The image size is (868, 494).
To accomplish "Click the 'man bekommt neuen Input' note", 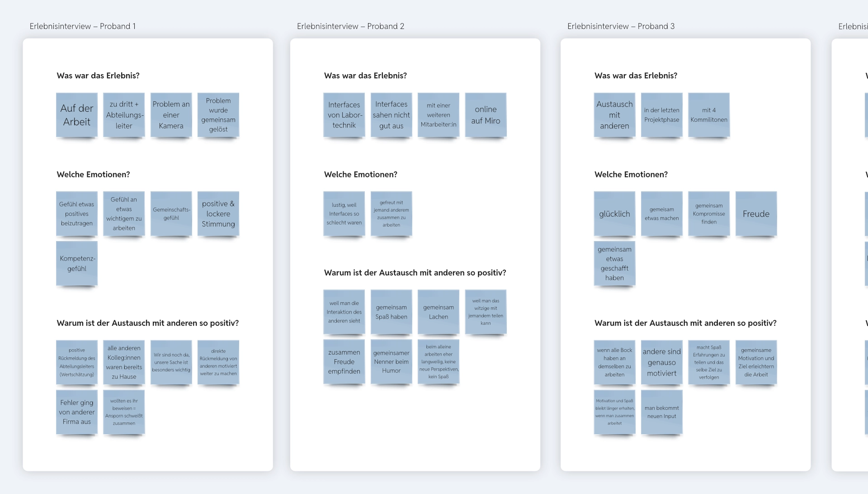I will click(661, 412).
